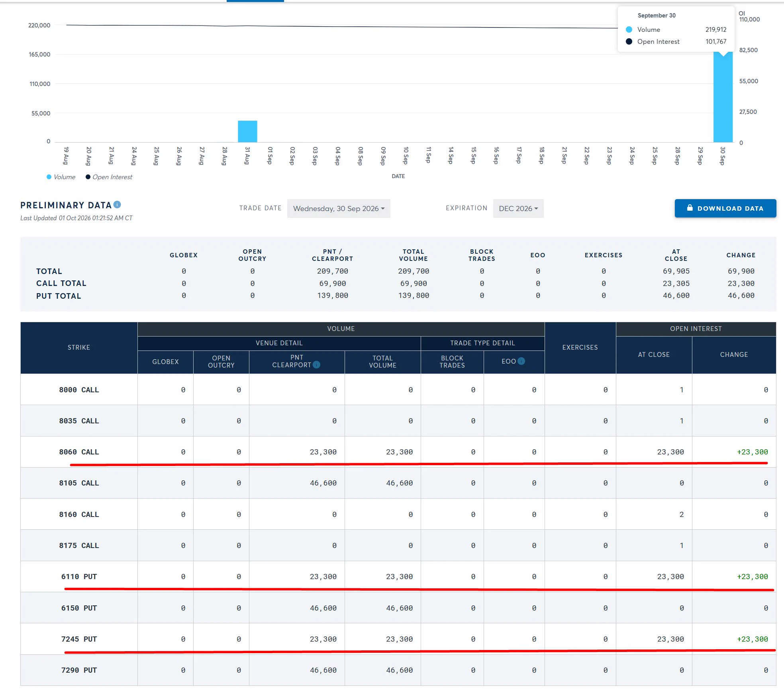The height and width of the screenshot is (693, 784).
Task: Click the Open Interest dot in tooltip
Action: point(629,41)
